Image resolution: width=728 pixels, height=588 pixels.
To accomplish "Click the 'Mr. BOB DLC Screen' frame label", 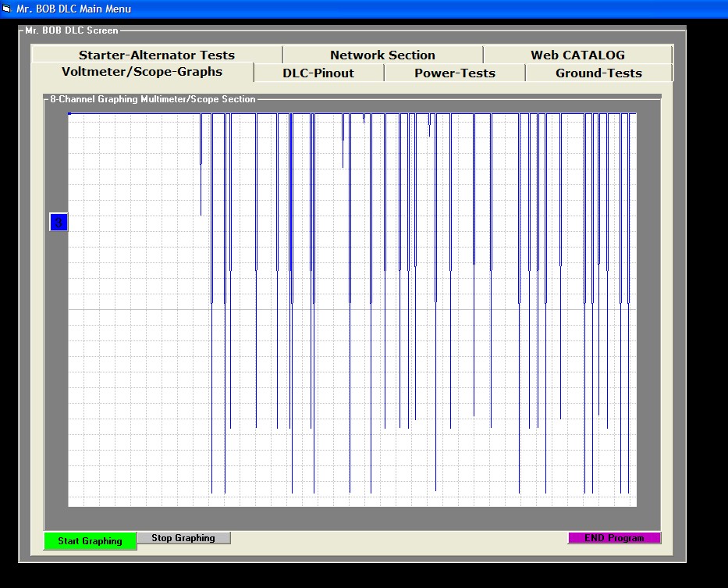I will click(72, 30).
